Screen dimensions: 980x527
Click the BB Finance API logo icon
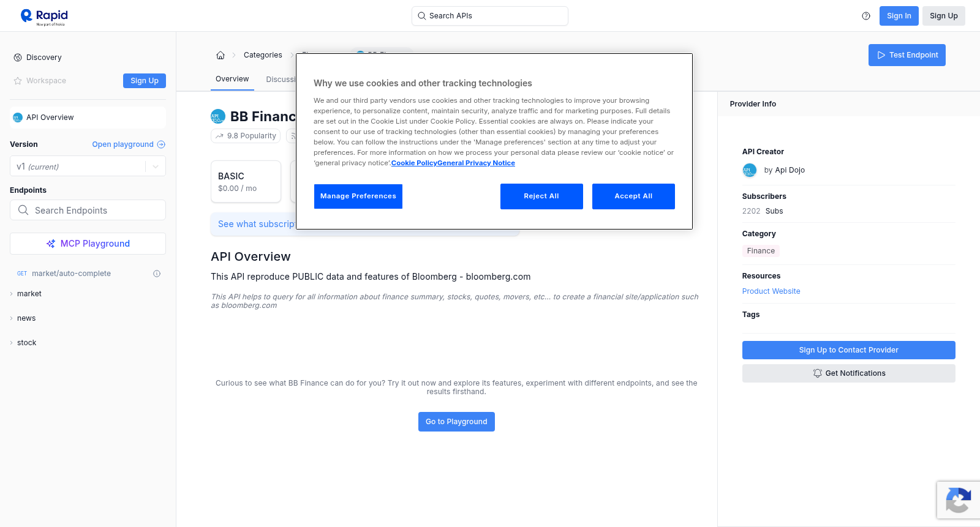click(x=218, y=116)
